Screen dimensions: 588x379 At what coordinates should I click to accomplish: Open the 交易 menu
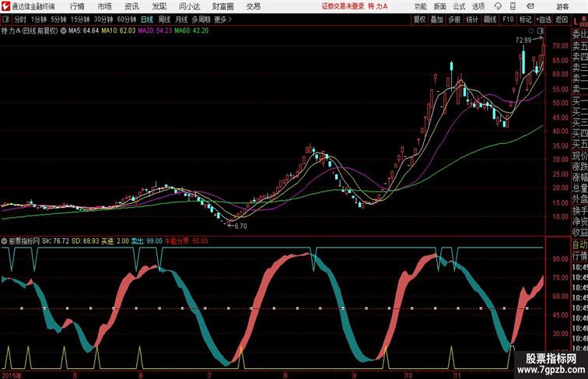(x=254, y=6)
